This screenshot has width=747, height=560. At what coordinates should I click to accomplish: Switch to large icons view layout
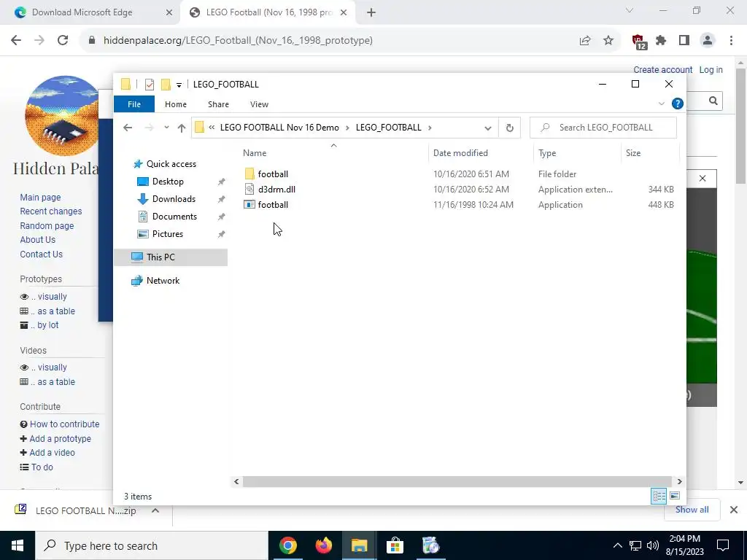675,496
